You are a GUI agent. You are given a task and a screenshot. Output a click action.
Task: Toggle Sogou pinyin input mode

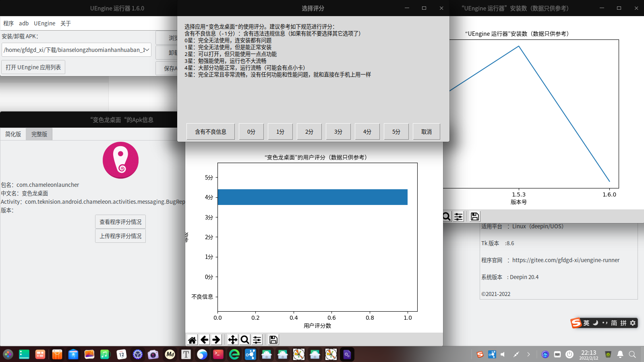tap(623, 323)
